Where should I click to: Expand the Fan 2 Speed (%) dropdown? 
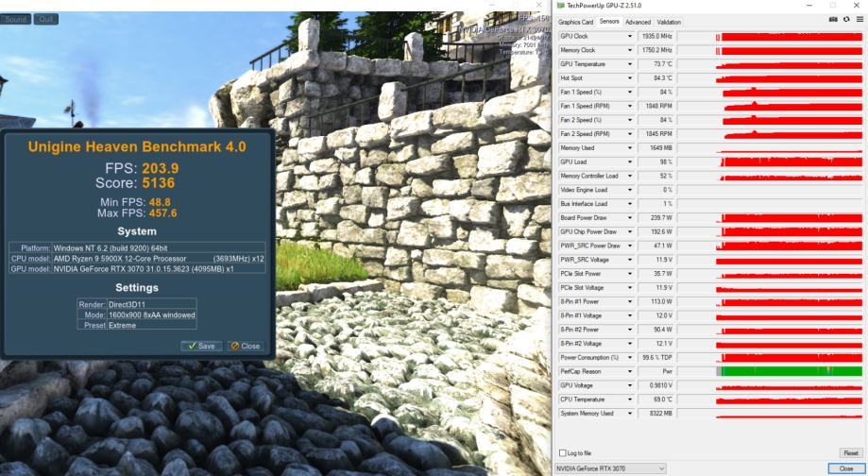pos(629,120)
